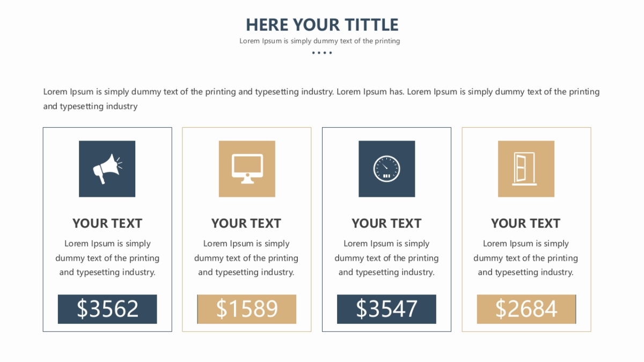The height and width of the screenshot is (362, 644).
Task: Select the intro paragraph above the cards
Action: click(321, 99)
